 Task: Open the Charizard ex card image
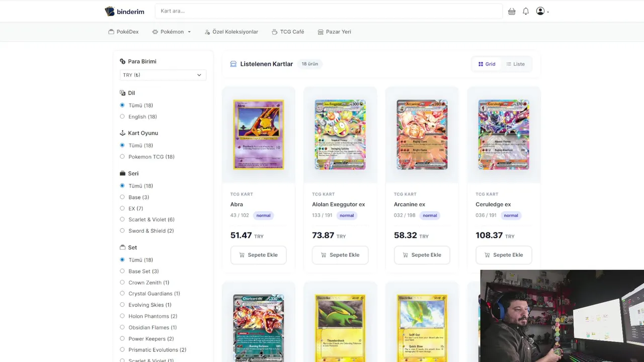[259, 328]
